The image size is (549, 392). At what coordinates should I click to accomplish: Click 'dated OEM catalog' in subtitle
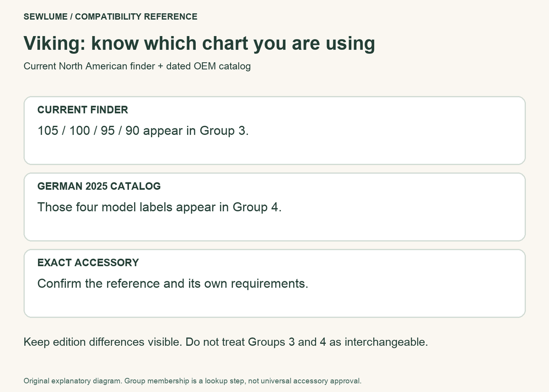(208, 66)
